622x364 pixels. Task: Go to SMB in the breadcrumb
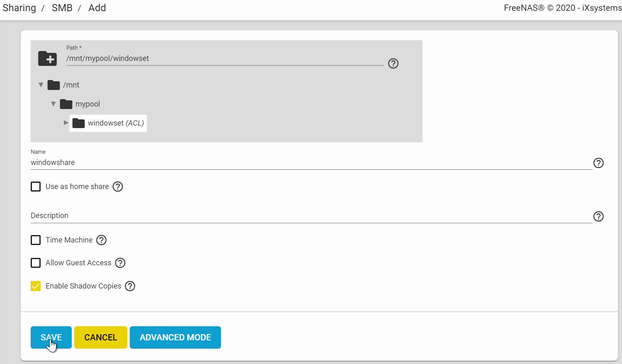62,8
